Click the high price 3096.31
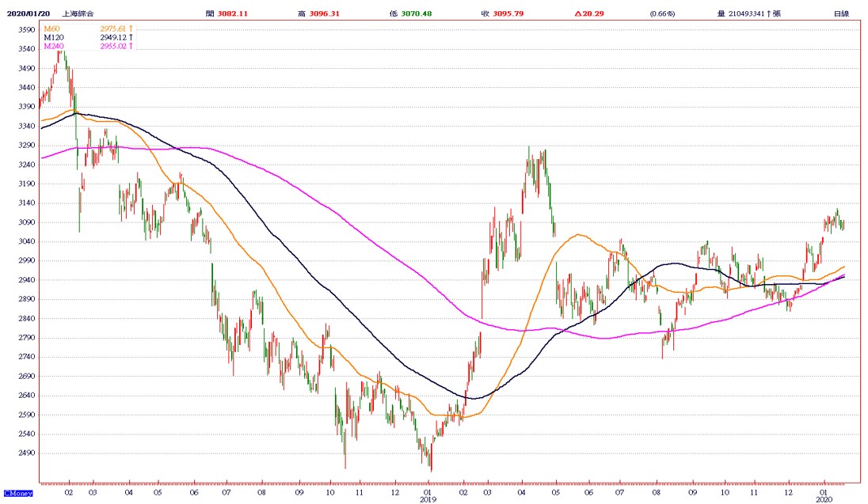 click(x=325, y=13)
